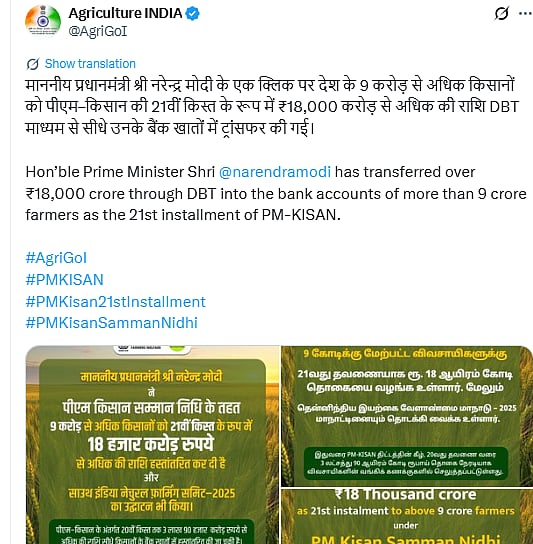The width and height of the screenshot is (533, 544).
Task: Click the Hindi tweet text paragraph
Action: (272, 107)
